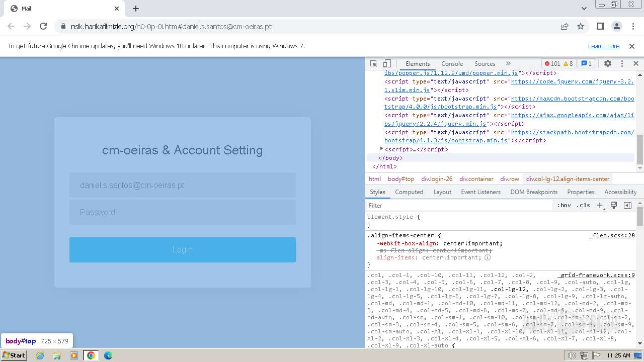Image resolution: width=644 pixels, height=362 pixels.
Task: Select the Styles pane tab
Action: tap(377, 192)
